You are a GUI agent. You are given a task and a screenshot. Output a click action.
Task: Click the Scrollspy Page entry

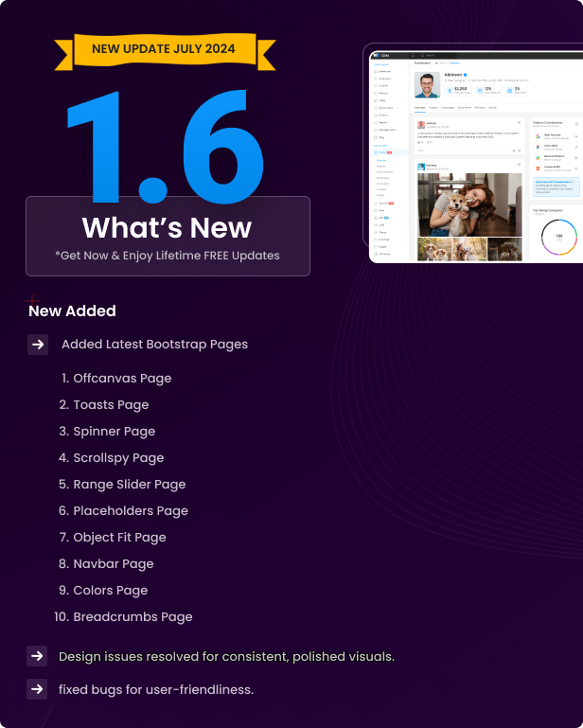coord(118,458)
